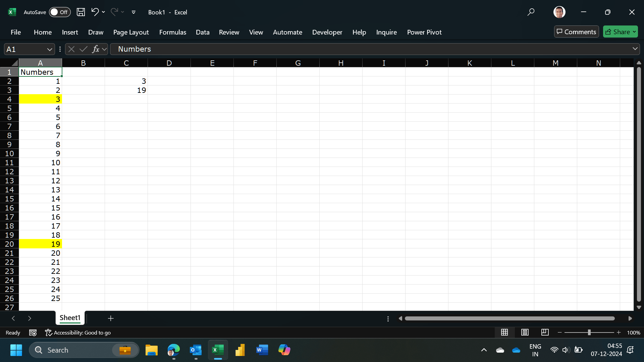Click the Windows taskbar Search box

84,350
